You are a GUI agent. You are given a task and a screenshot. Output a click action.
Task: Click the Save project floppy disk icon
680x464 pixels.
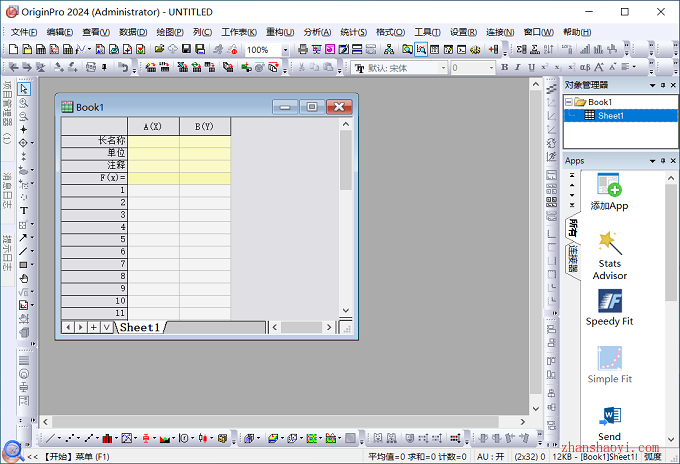186,49
